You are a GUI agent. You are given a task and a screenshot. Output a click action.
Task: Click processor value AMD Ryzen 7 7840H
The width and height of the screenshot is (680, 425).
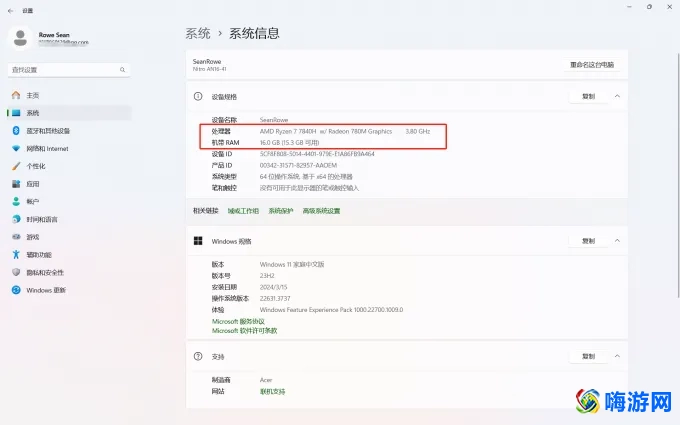tap(326, 131)
